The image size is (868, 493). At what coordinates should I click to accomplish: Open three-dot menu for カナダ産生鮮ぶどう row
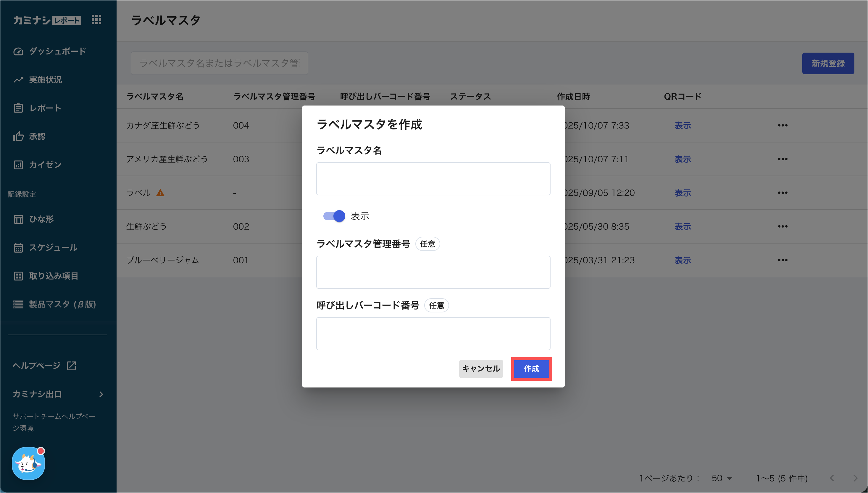coord(782,125)
